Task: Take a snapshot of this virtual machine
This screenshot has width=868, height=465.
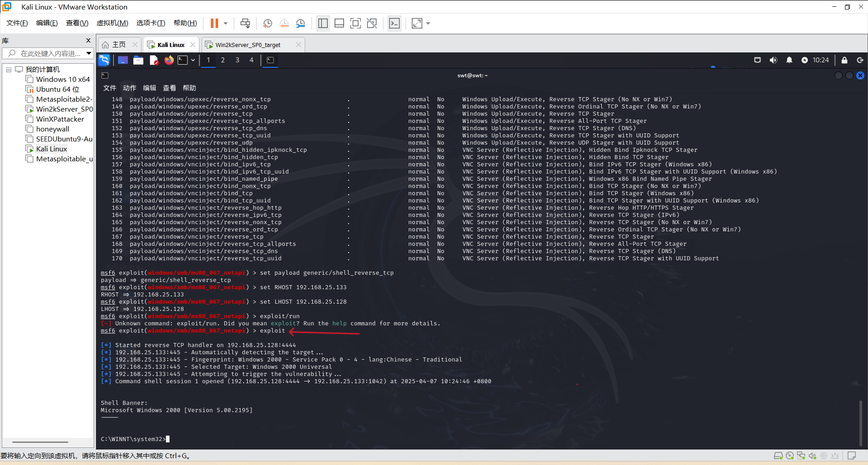Action: (x=268, y=23)
